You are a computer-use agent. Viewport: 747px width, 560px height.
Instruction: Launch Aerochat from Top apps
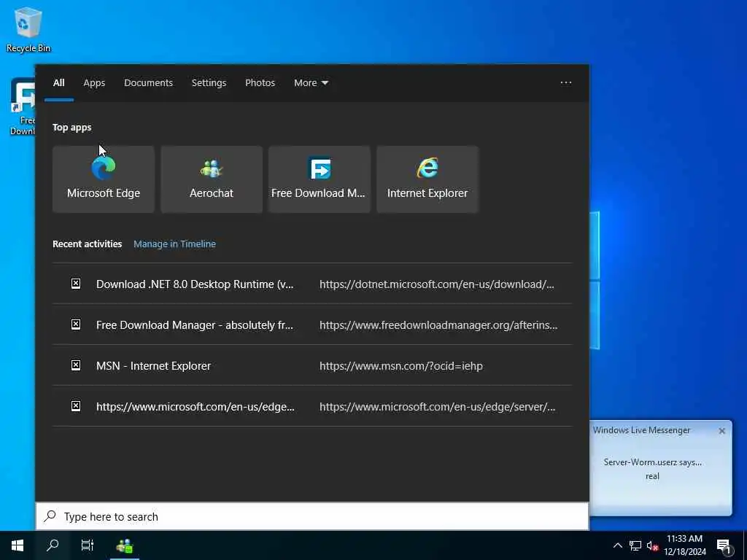tap(212, 179)
